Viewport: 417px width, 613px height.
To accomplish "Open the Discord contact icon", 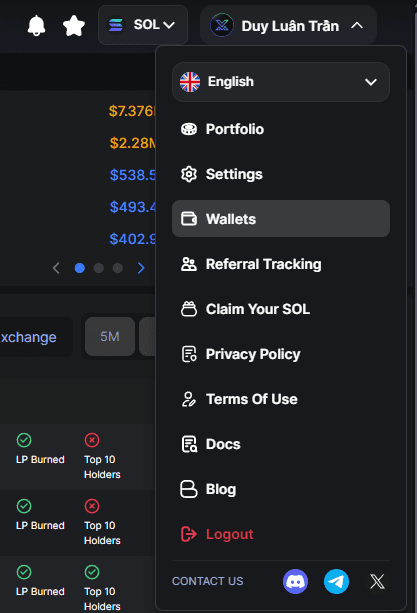I will 295,581.
